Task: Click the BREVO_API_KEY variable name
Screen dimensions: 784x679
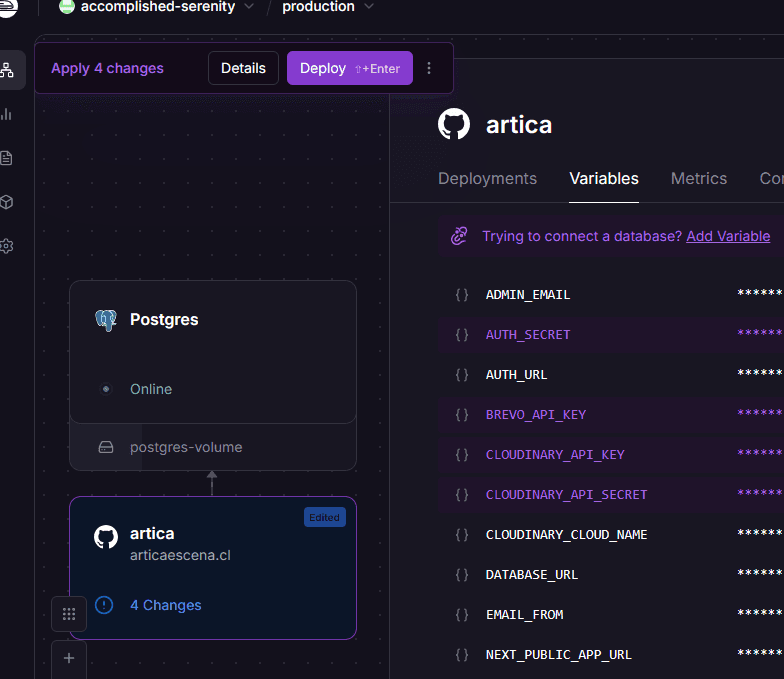Action: (x=536, y=414)
